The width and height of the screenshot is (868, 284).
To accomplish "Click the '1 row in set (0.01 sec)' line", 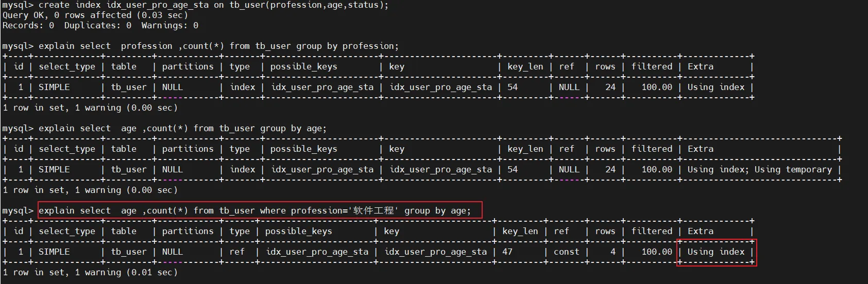I will [90, 273].
